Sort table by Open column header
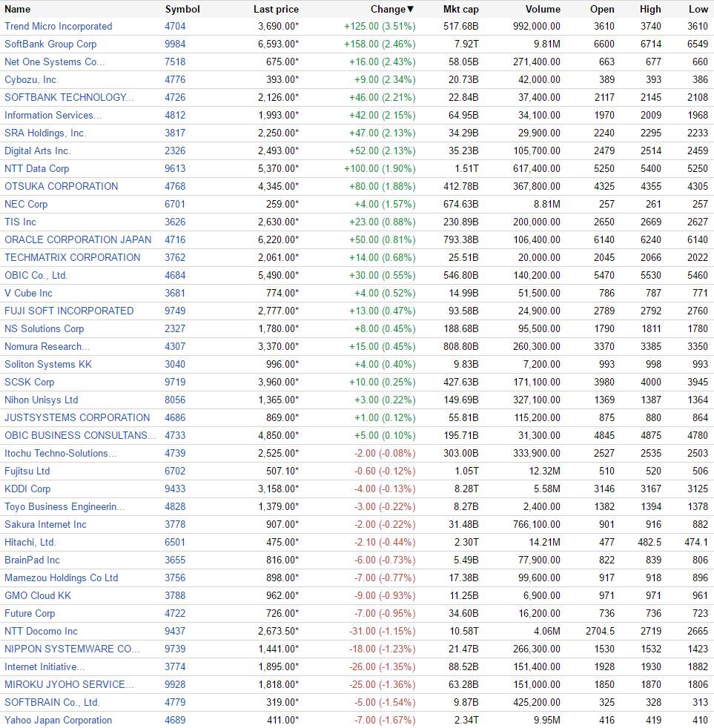This screenshot has height=728, width=714. click(x=602, y=10)
